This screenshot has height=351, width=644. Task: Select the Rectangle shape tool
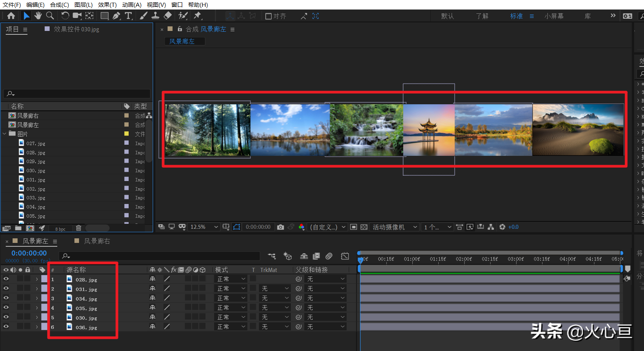click(104, 16)
